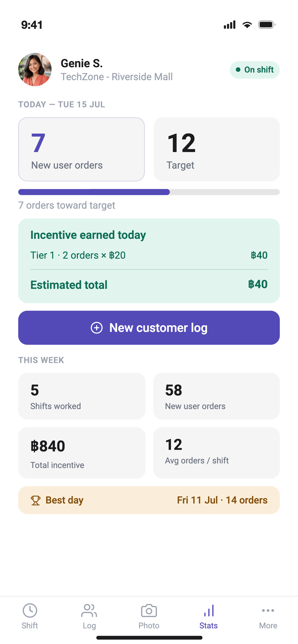Screen dimensions: 298x644
Task: Expand the Best day Fri 11 Jul banner
Action: (149, 500)
